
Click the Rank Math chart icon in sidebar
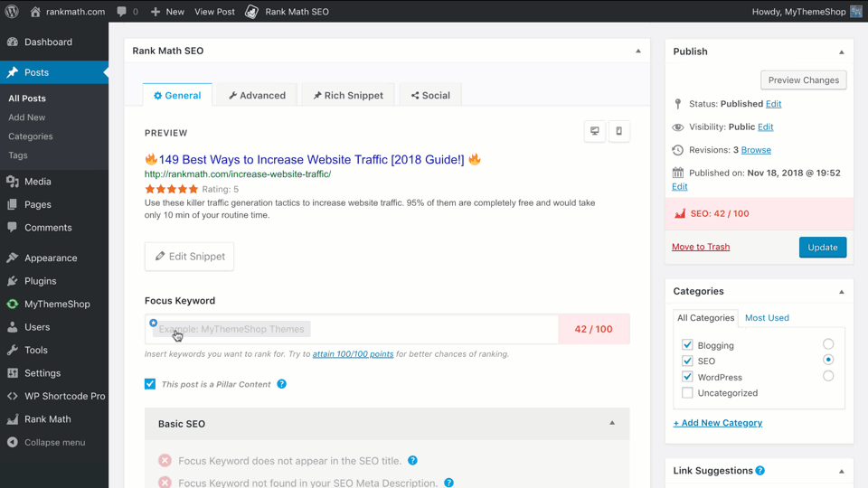tap(12, 419)
